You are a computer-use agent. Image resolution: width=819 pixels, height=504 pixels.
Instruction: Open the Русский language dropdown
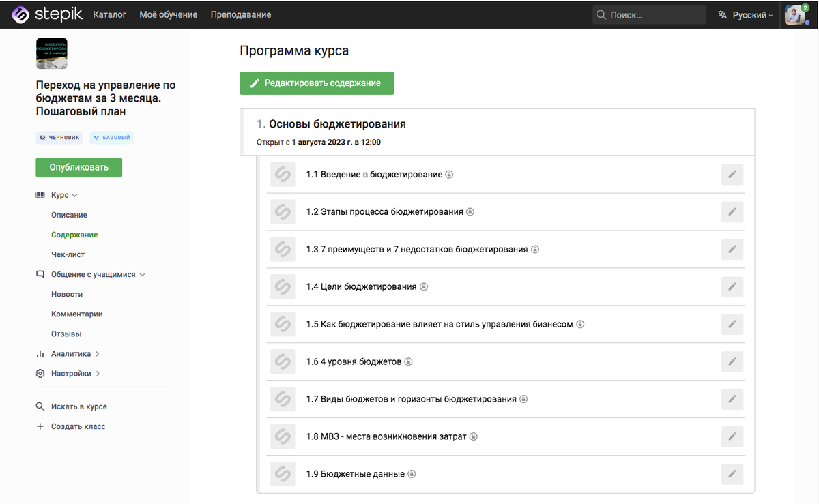pyautogui.click(x=745, y=14)
